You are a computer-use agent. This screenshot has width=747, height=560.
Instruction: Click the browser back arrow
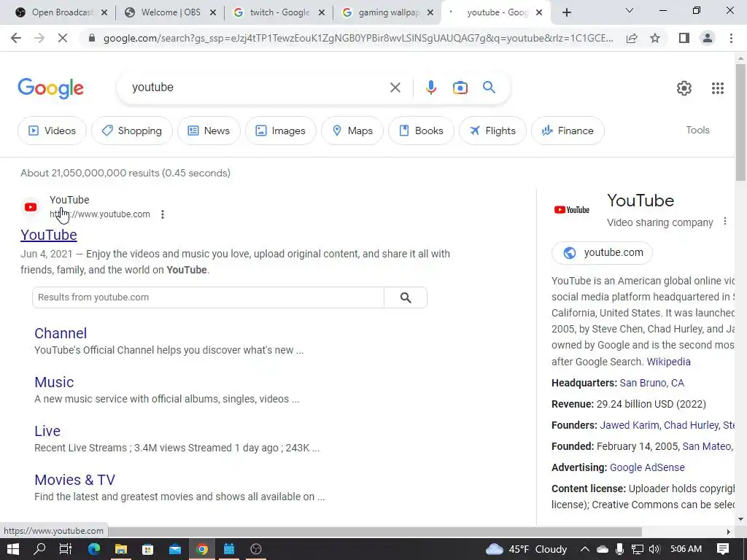click(x=16, y=38)
